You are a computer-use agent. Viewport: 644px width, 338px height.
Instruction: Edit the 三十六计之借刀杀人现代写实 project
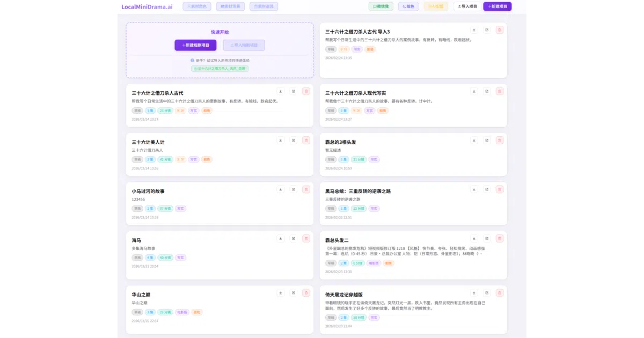487,91
